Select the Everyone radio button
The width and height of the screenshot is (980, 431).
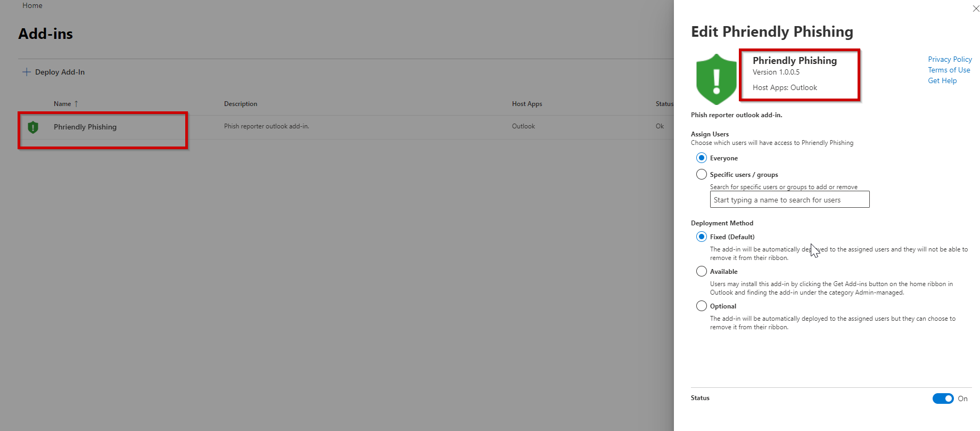702,158
